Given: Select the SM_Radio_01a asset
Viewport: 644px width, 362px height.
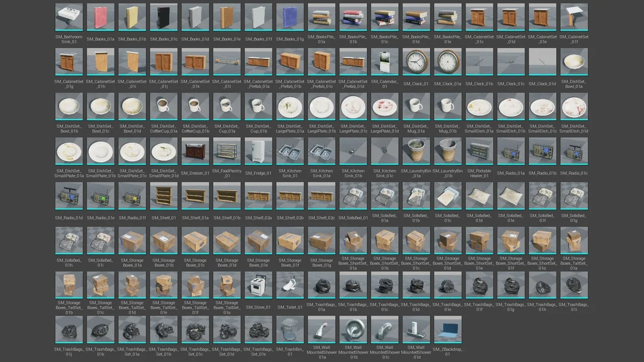Looking at the screenshot, I should 511,151.
